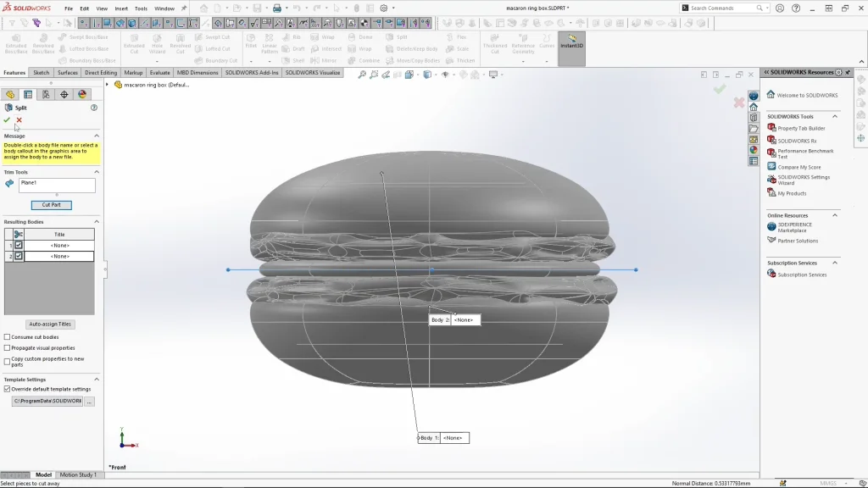Confirm the Split with the green checkmark
Viewport: 868px width, 488px height.
(x=7, y=120)
